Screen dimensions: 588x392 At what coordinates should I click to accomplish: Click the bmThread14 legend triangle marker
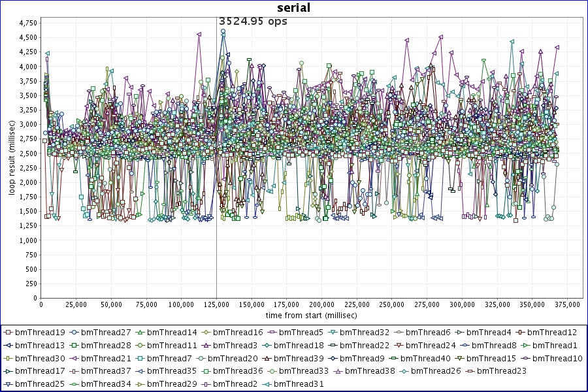(140, 333)
